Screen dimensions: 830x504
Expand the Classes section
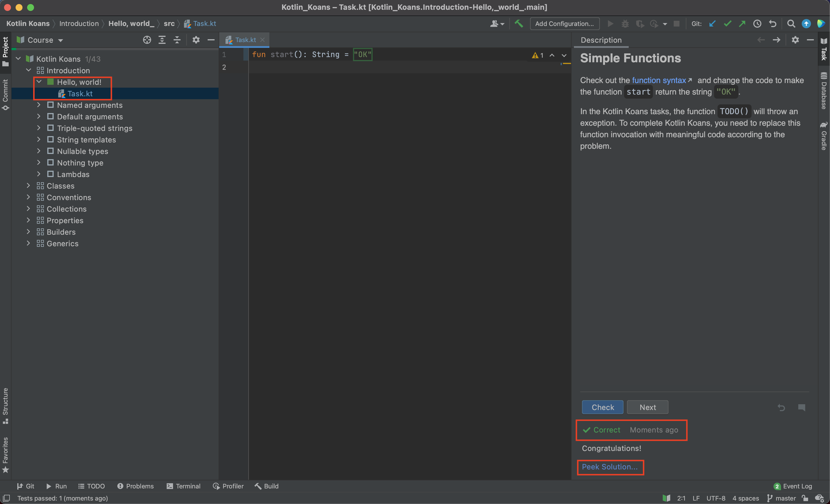click(29, 186)
